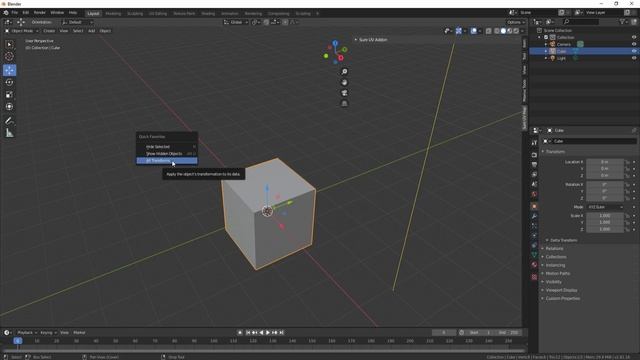The image size is (640, 360).
Task: Select the Select Box tool
Action: [x=9, y=44]
